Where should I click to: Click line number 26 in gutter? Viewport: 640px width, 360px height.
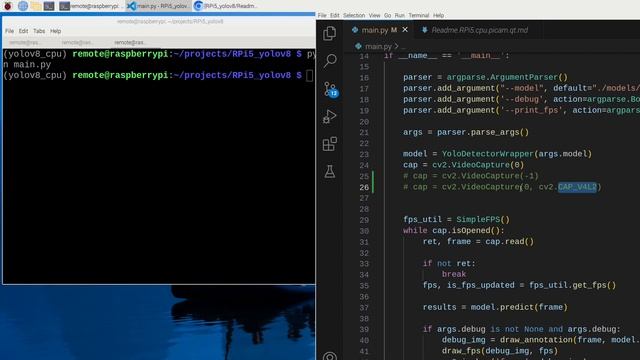(364, 187)
